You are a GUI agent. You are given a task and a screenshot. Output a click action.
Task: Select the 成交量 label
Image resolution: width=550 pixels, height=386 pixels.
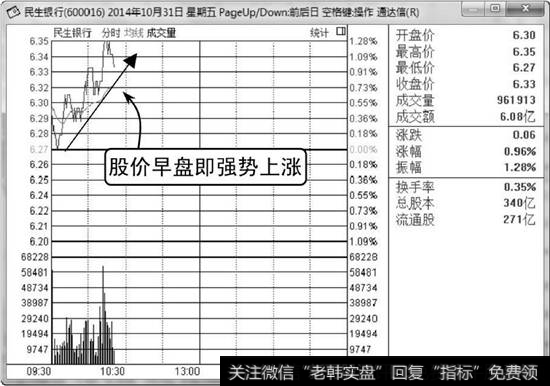(161, 33)
